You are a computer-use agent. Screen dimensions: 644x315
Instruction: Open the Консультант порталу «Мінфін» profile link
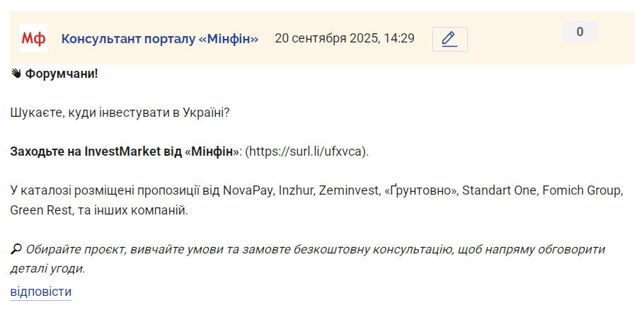(x=160, y=39)
